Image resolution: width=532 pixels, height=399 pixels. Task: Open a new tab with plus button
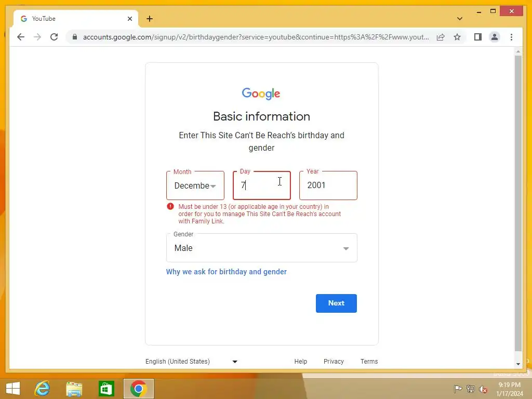(x=150, y=19)
